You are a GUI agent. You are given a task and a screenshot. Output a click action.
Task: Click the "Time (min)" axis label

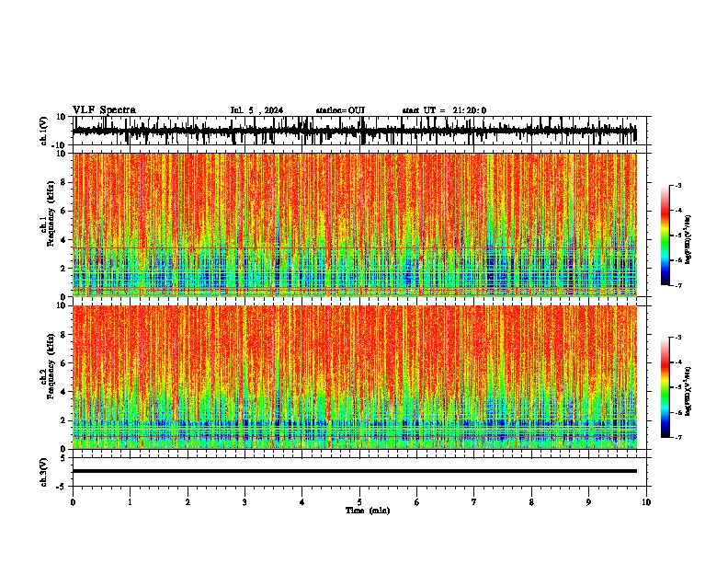point(368,511)
